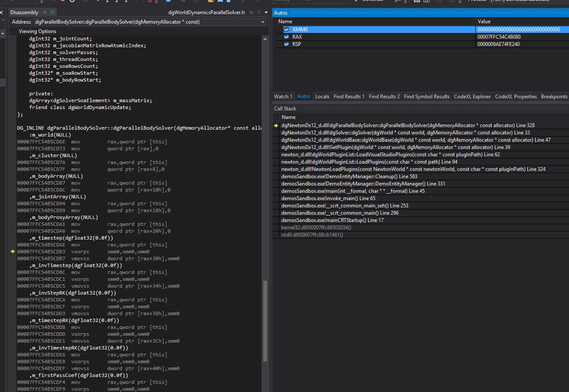Click the RAX register variable icon
This screenshot has height=392, width=569.
pos(286,37)
